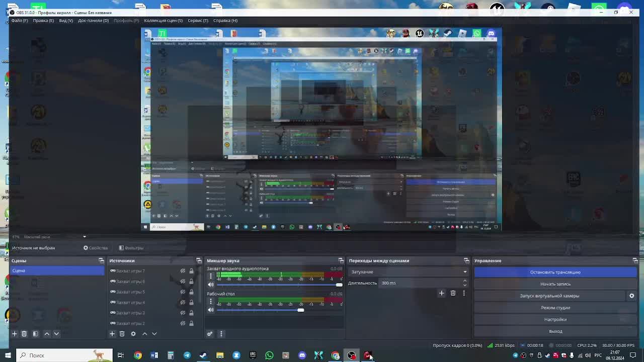Enable Режим студии
The height and width of the screenshot is (362, 644).
[555, 308]
